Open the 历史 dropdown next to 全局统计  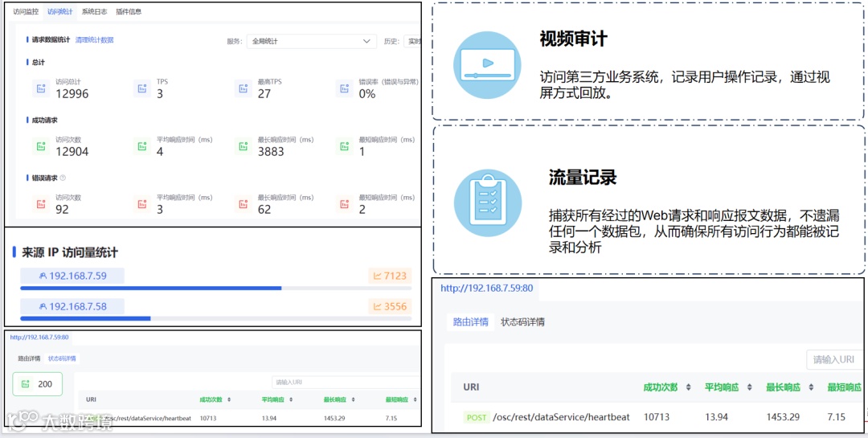tap(412, 42)
